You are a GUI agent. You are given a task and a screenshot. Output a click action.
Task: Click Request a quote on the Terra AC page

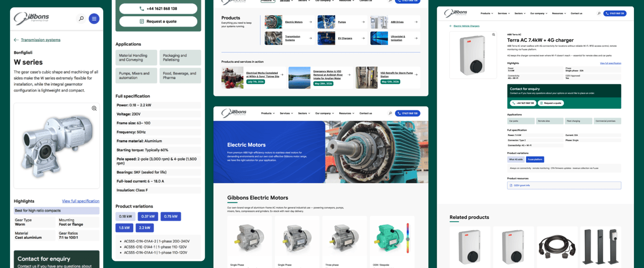click(x=551, y=103)
